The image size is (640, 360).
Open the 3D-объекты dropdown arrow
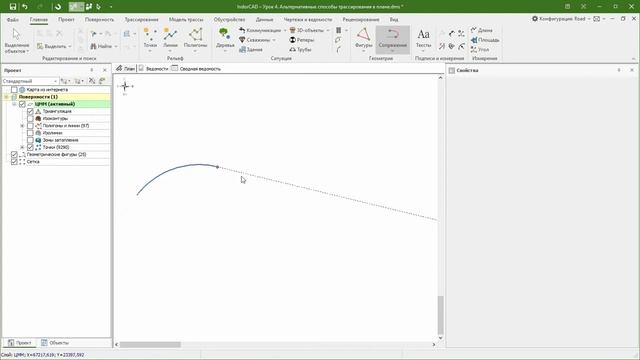(x=327, y=31)
